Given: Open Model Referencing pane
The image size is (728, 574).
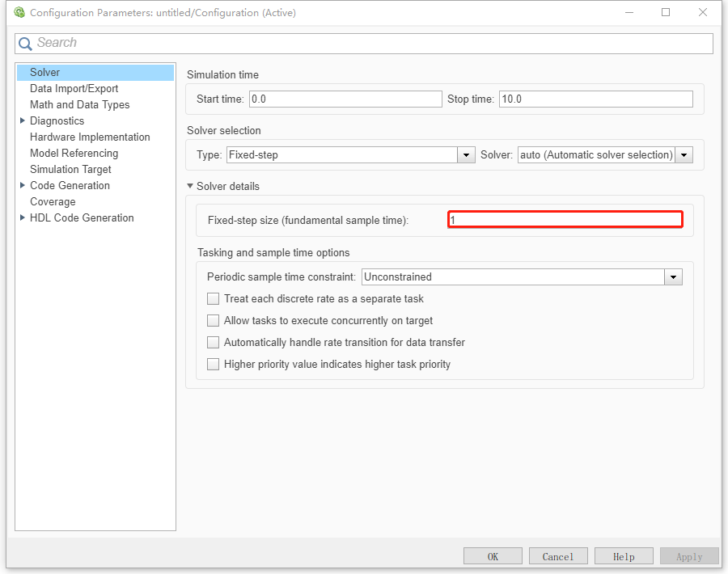Looking at the screenshot, I should pos(74,153).
